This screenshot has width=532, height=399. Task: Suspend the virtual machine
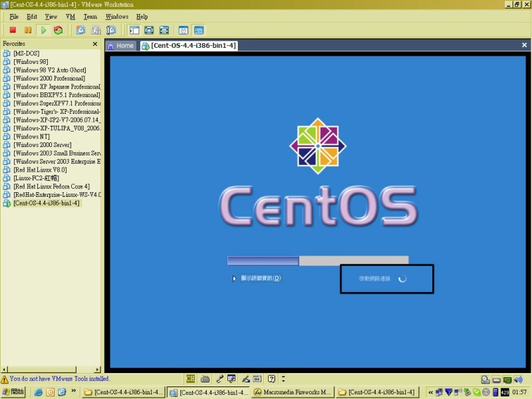coord(28,30)
